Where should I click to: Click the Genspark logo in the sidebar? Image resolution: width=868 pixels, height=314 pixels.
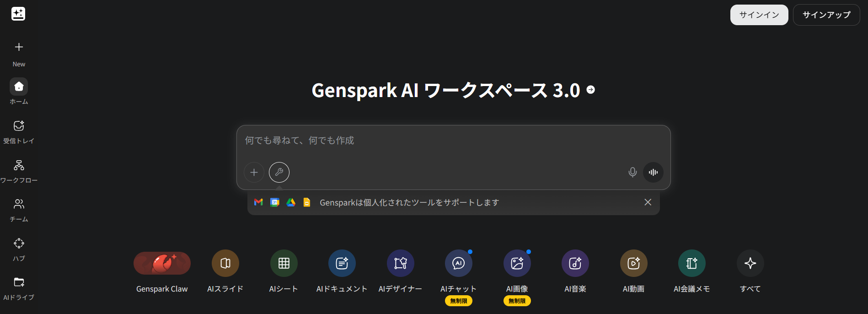[x=18, y=14]
